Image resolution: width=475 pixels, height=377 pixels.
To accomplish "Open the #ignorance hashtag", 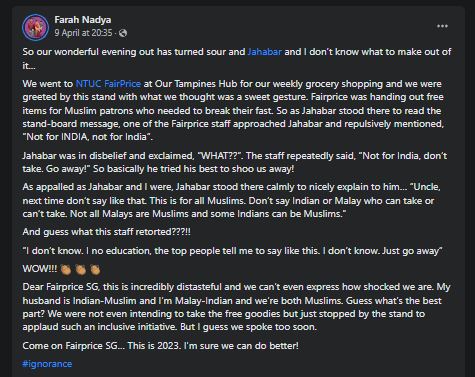I will [47, 364].
